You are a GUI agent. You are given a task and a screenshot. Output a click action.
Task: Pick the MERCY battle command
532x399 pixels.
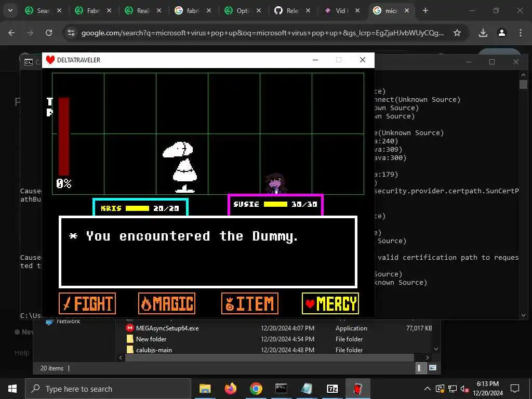(x=330, y=303)
